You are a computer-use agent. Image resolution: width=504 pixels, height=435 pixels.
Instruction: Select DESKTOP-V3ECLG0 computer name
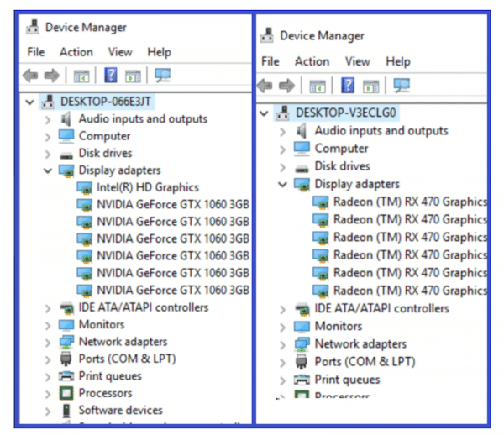[345, 113]
